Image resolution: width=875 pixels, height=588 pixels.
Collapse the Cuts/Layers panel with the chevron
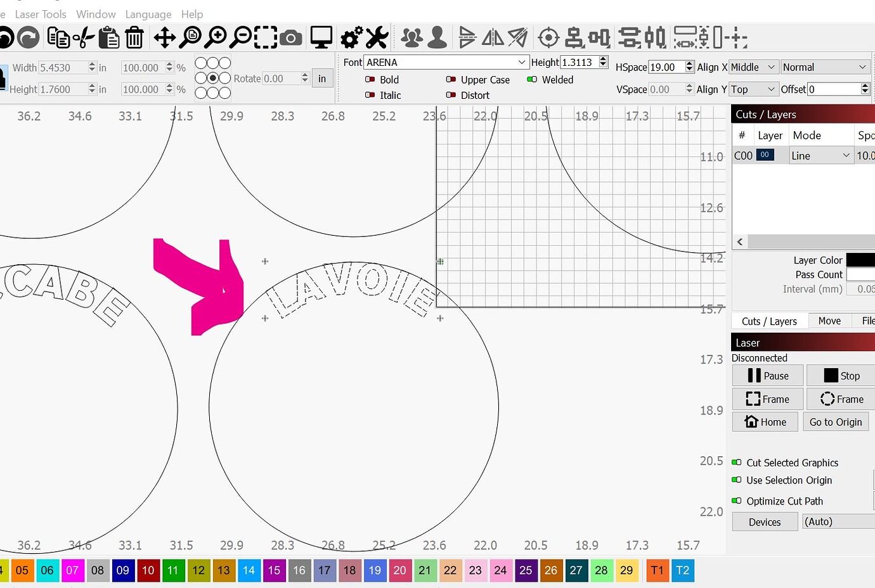740,241
